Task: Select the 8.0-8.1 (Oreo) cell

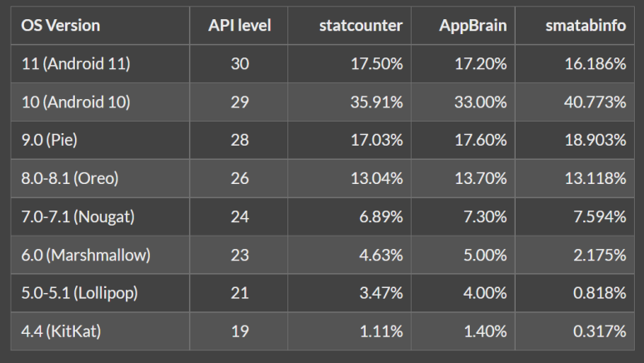Action: click(x=71, y=178)
